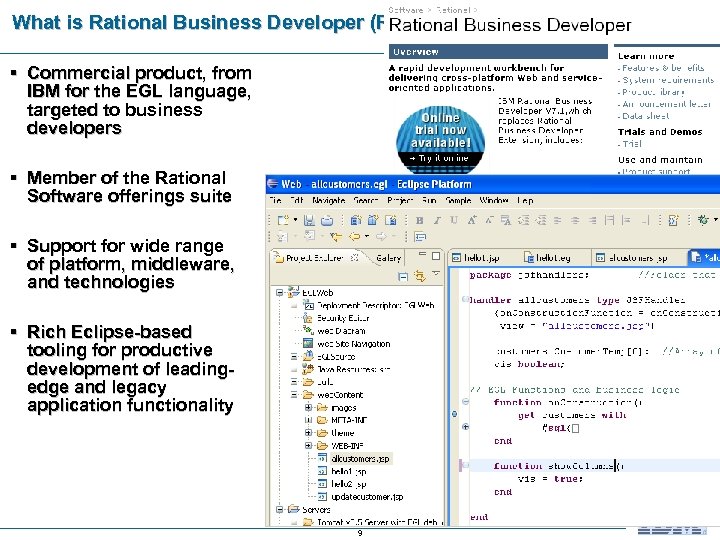Click the Rational breadcrumb link
The width and height of the screenshot is (720, 540).
(453, 10)
